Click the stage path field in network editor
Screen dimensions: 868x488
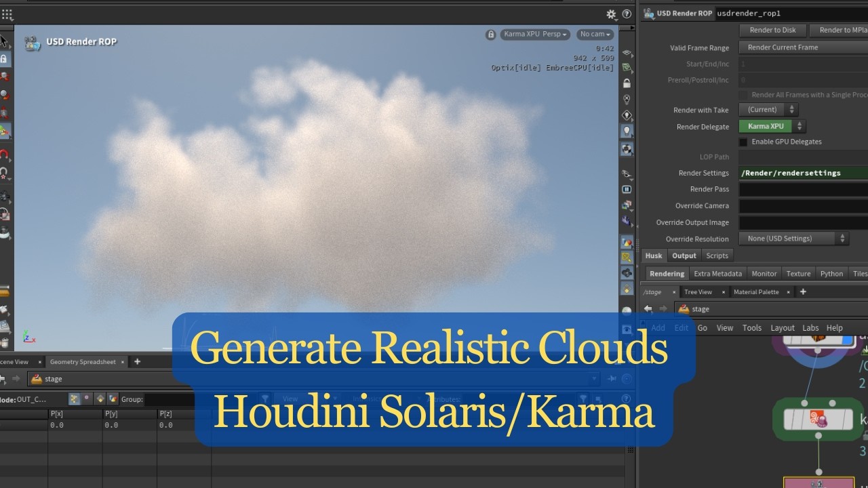click(x=772, y=309)
